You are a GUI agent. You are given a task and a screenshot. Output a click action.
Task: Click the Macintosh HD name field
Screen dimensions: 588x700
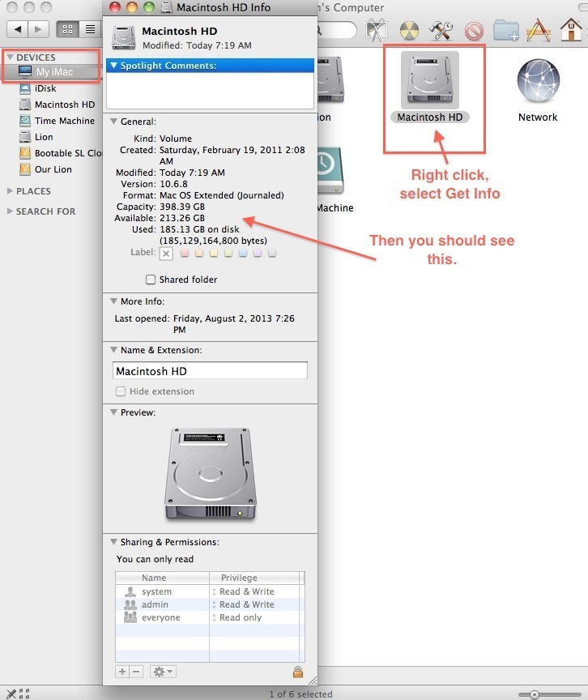[x=210, y=370]
